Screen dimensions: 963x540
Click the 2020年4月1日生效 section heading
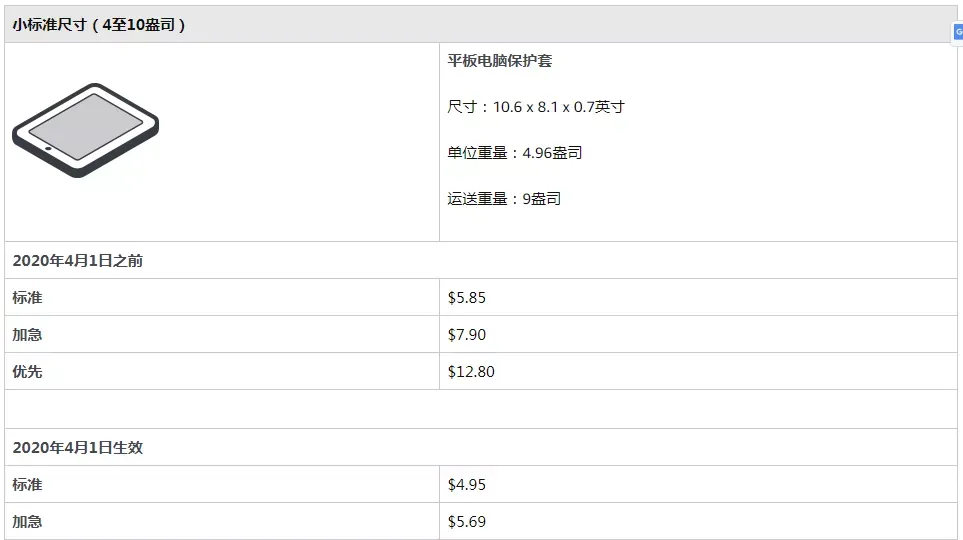pos(77,447)
